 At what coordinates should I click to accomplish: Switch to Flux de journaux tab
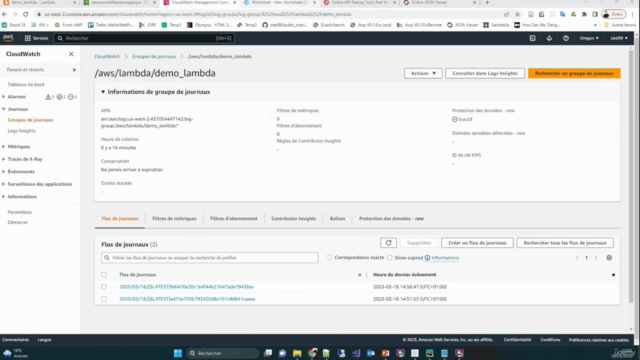point(120,219)
